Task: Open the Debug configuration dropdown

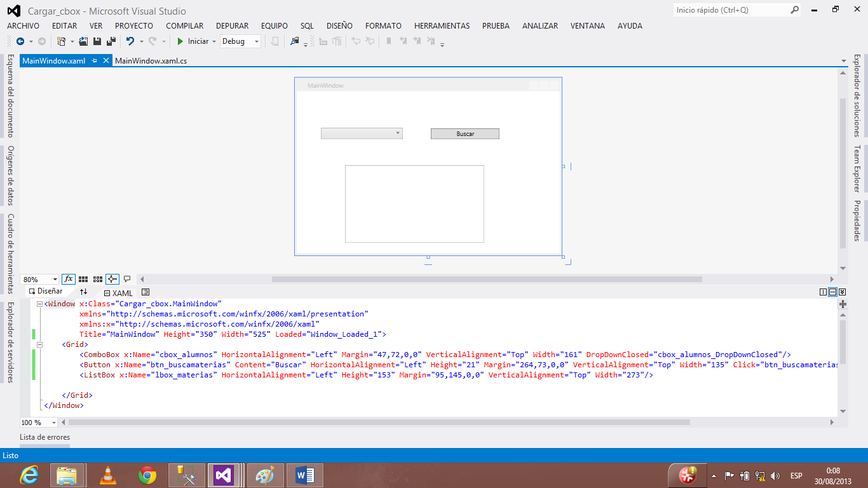Action: click(257, 41)
